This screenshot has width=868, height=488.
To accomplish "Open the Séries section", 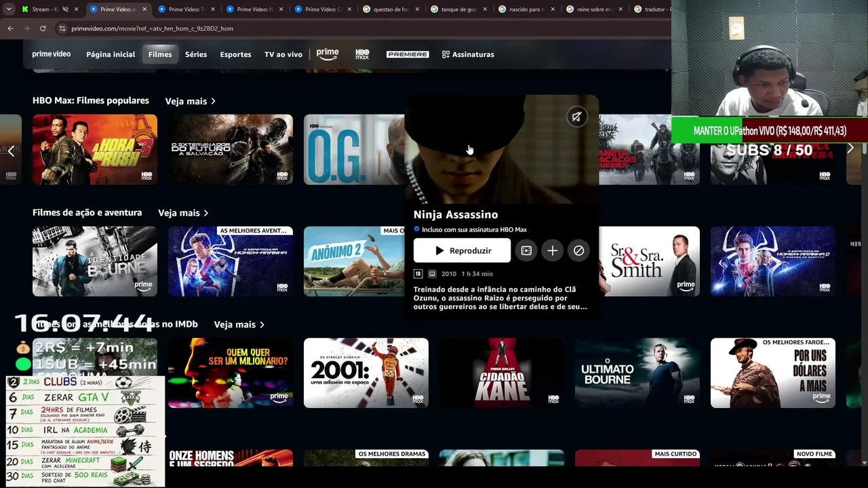I will pos(196,54).
